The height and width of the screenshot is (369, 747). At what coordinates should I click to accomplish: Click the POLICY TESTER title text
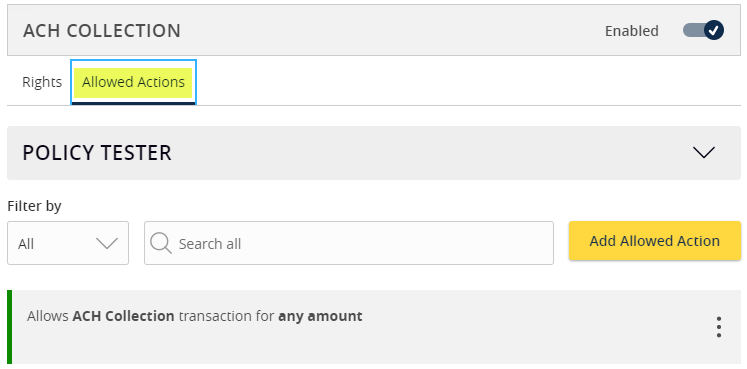pyautogui.click(x=97, y=153)
